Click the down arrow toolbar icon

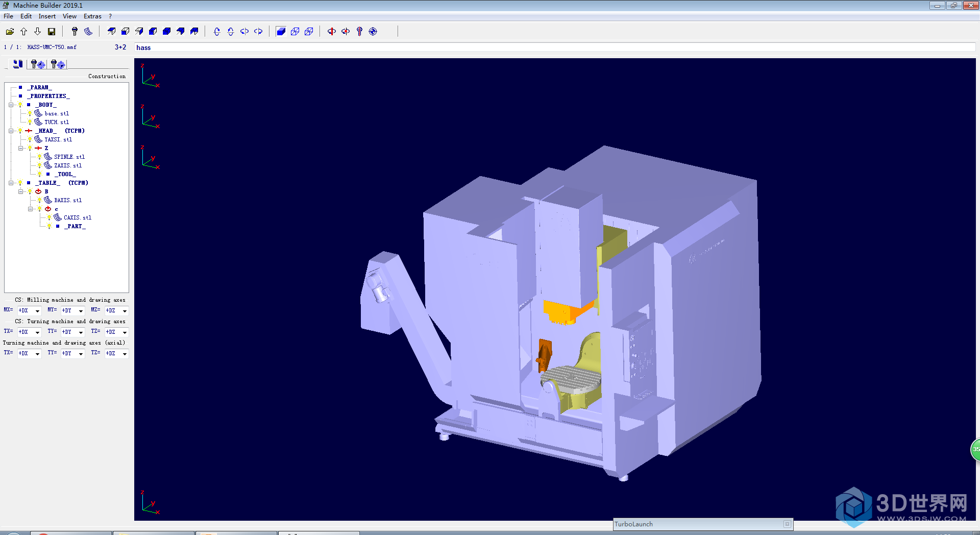pos(37,32)
